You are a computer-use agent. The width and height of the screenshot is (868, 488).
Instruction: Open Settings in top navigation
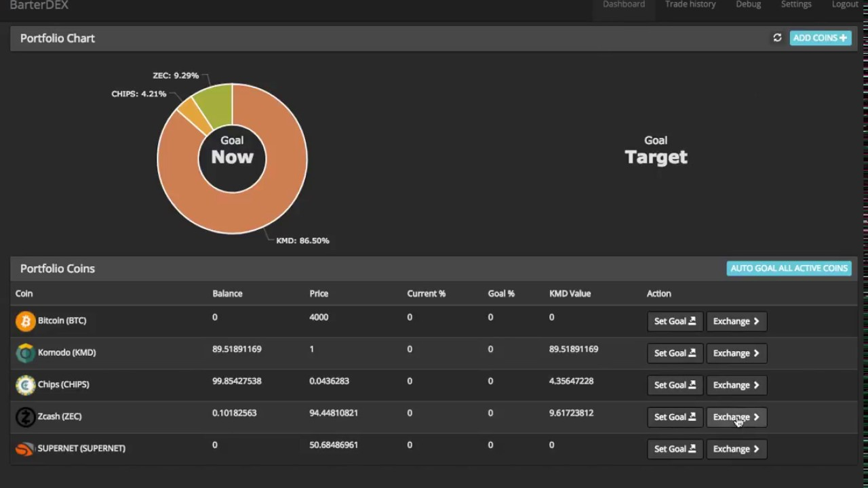coord(796,5)
